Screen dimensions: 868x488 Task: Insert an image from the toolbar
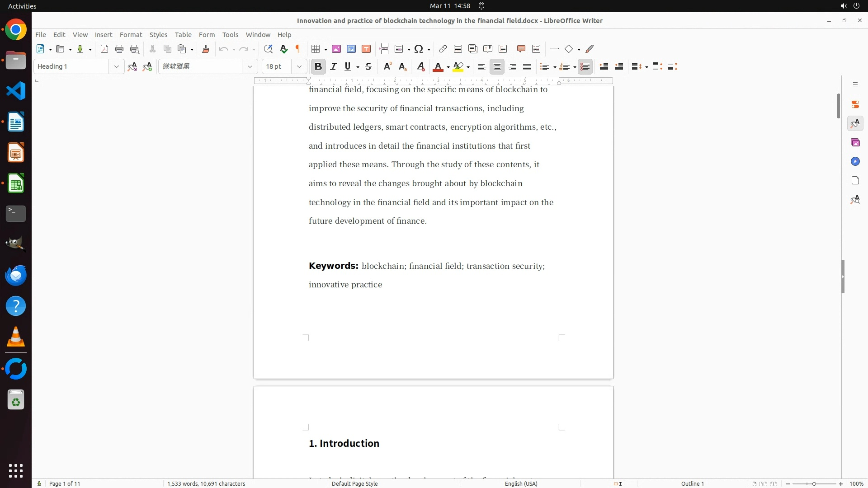click(336, 49)
